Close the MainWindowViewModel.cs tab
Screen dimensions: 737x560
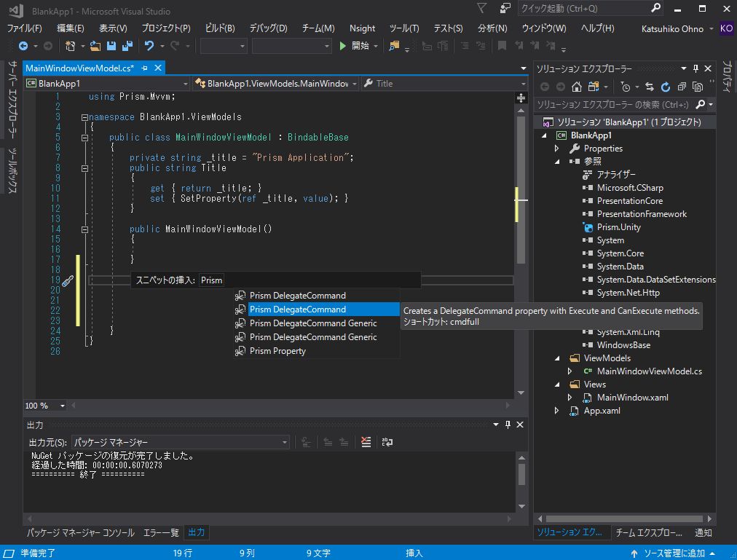pyautogui.click(x=159, y=68)
